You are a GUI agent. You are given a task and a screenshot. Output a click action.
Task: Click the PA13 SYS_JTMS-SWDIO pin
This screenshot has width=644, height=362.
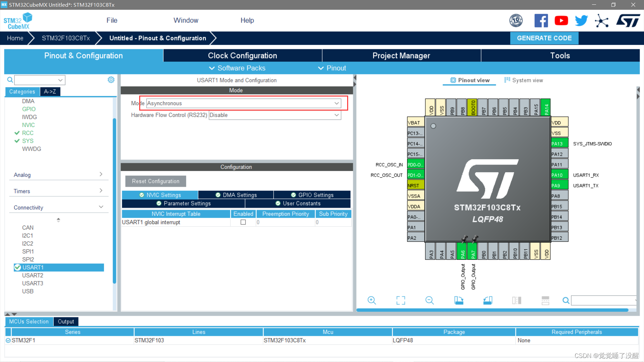[559, 143]
